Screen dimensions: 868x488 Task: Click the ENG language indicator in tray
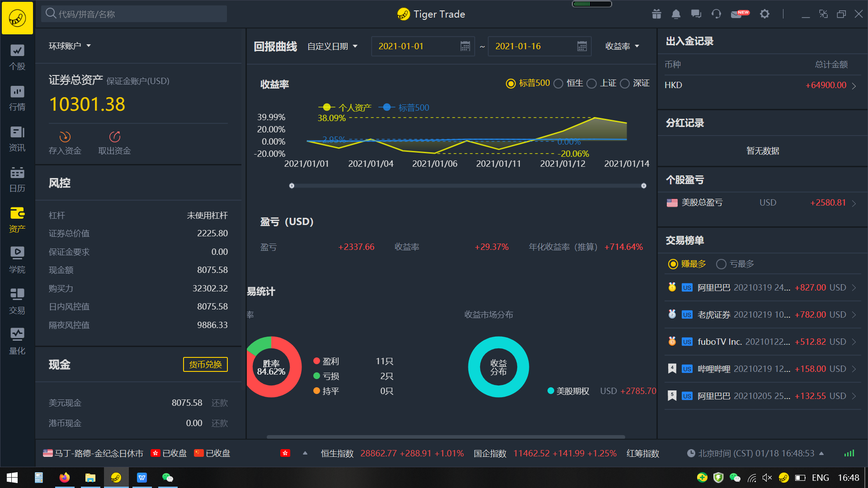point(820,478)
